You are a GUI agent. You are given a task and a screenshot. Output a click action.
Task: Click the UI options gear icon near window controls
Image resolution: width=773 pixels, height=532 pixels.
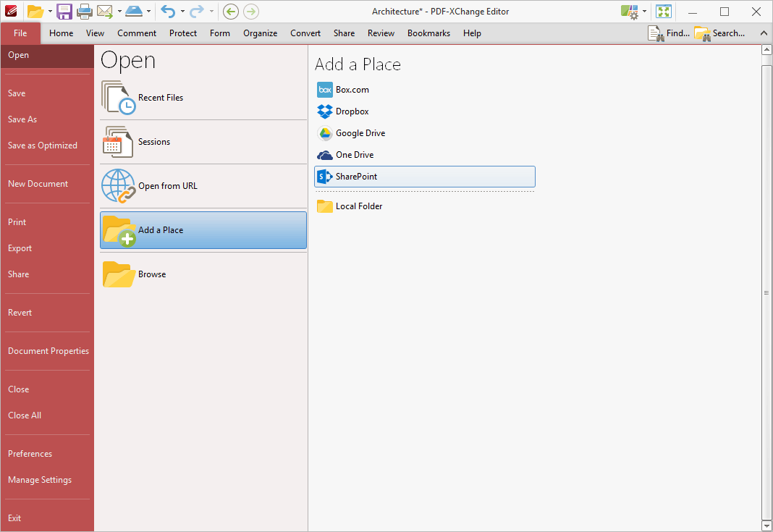click(630, 12)
